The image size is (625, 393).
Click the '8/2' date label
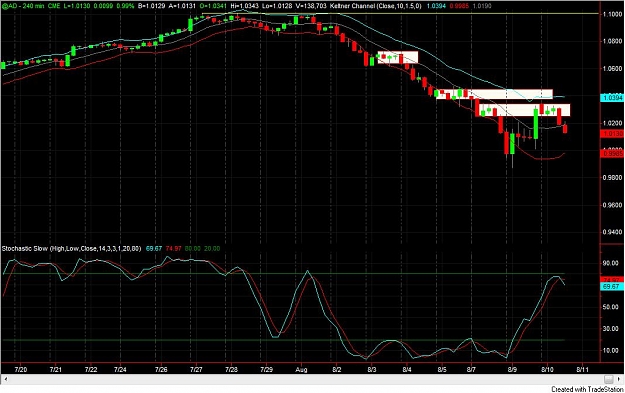click(x=336, y=369)
